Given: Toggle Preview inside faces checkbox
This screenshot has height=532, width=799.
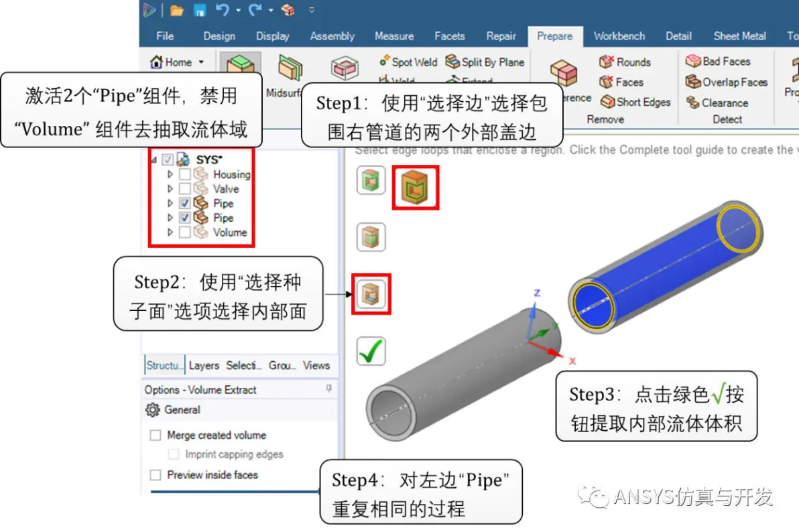Looking at the screenshot, I should (x=156, y=475).
